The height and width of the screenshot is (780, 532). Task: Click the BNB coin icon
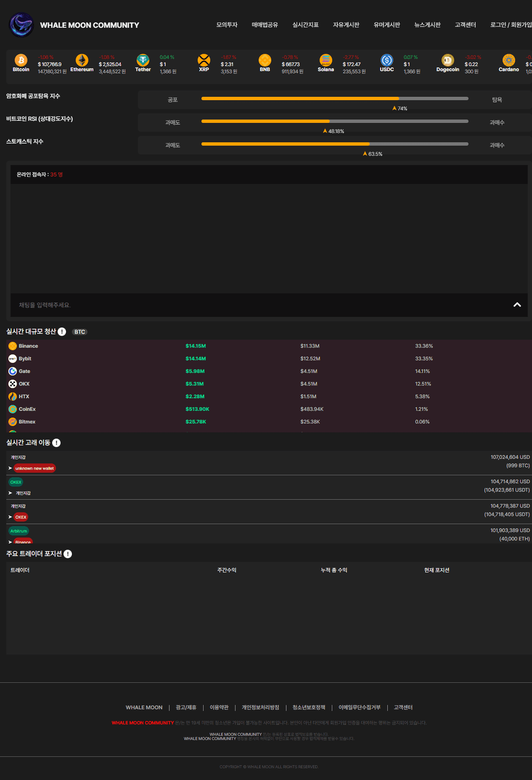(265, 60)
